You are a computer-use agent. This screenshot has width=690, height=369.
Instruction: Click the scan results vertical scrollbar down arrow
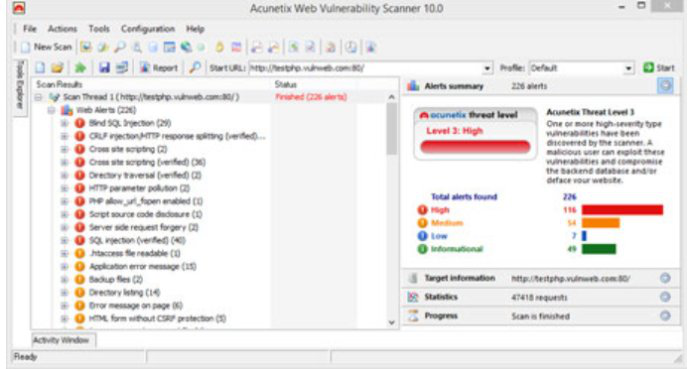[392, 323]
